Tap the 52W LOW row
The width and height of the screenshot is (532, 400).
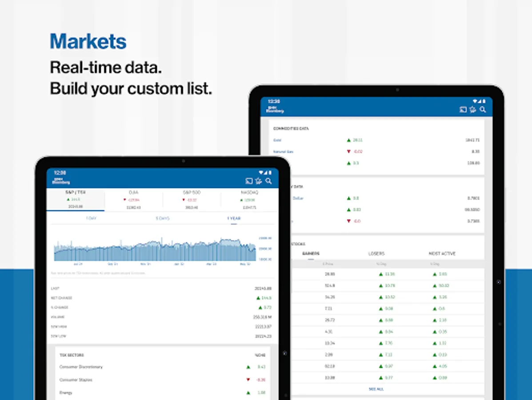click(x=161, y=336)
